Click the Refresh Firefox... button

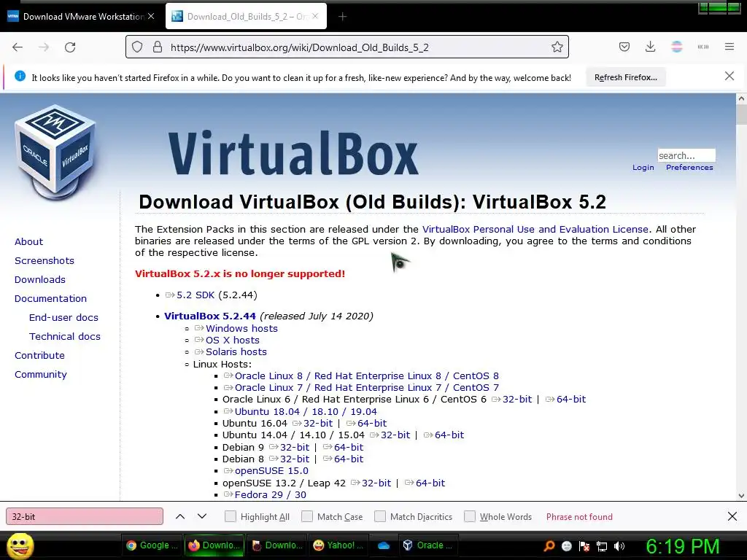[x=625, y=77]
